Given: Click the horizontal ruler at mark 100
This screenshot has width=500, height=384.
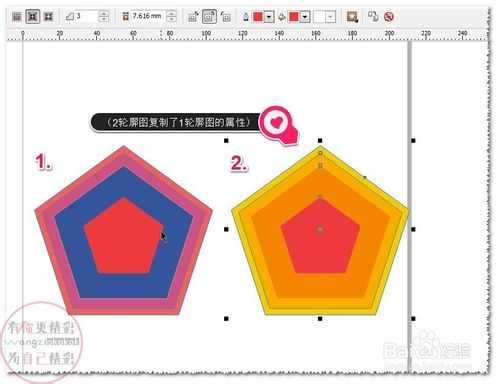Looking at the screenshot, I should [206, 33].
